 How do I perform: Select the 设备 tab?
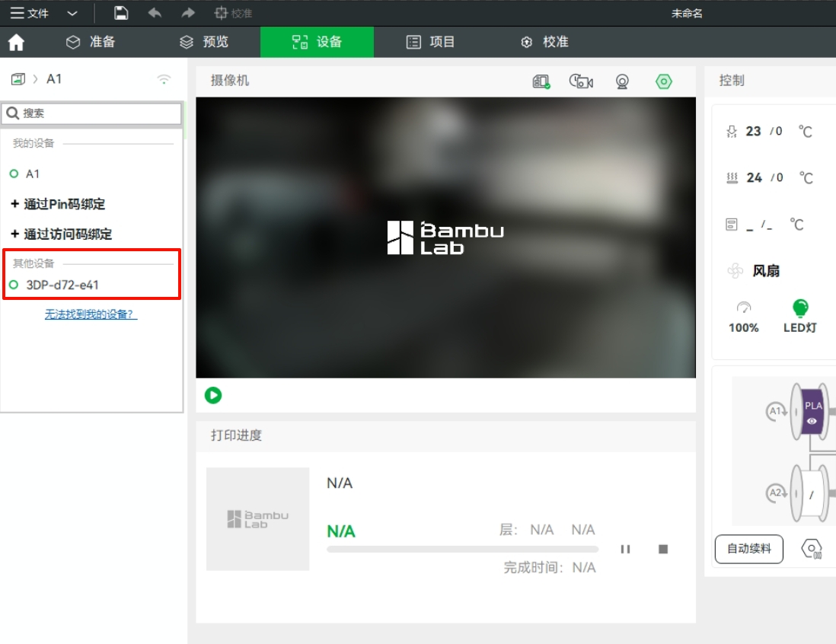click(317, 42)
